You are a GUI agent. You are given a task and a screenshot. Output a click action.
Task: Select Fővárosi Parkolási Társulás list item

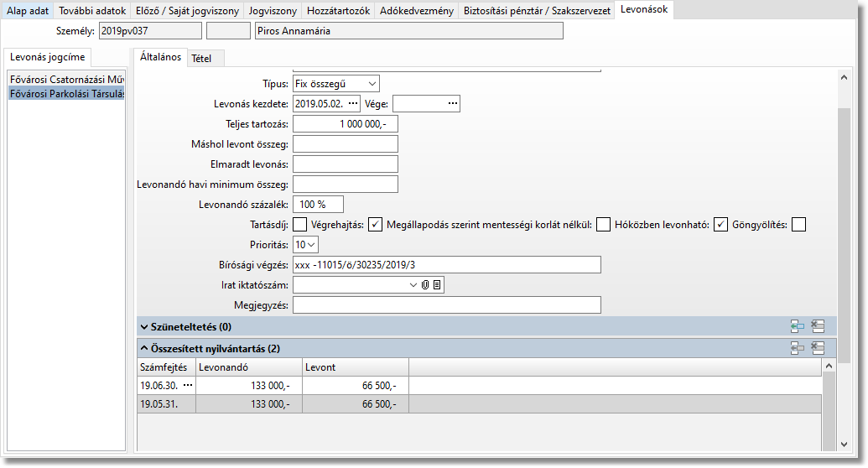(x=66, y=94)
